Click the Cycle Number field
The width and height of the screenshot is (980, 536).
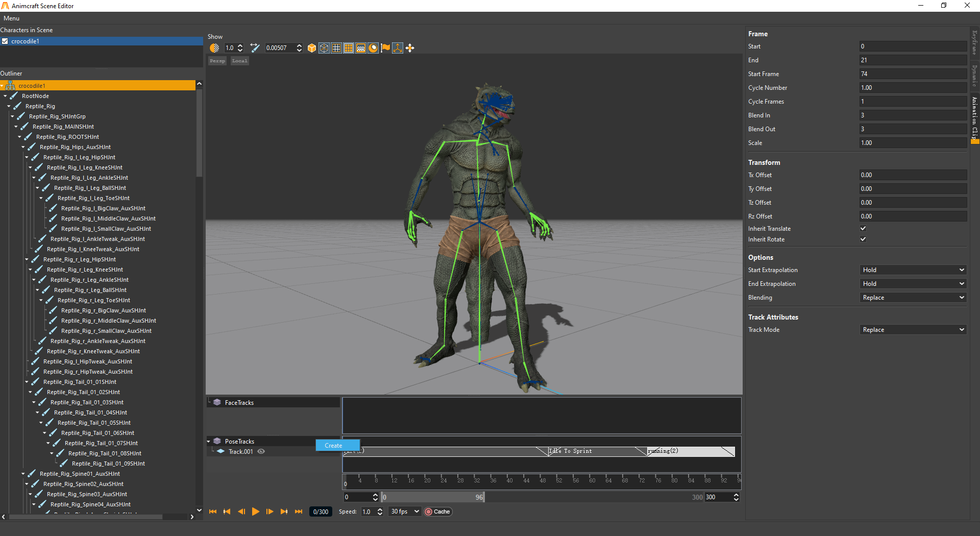pyautogui.click(x=913, y=88)
